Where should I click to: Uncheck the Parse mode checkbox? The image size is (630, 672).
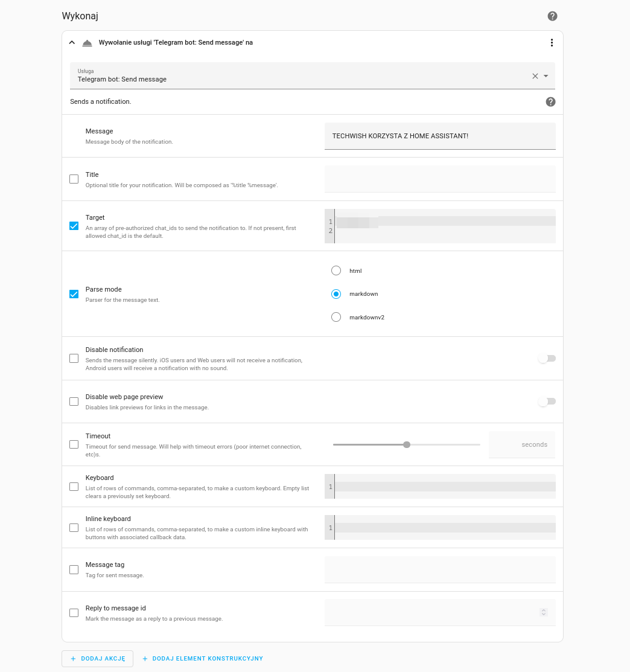click(74, 294)
